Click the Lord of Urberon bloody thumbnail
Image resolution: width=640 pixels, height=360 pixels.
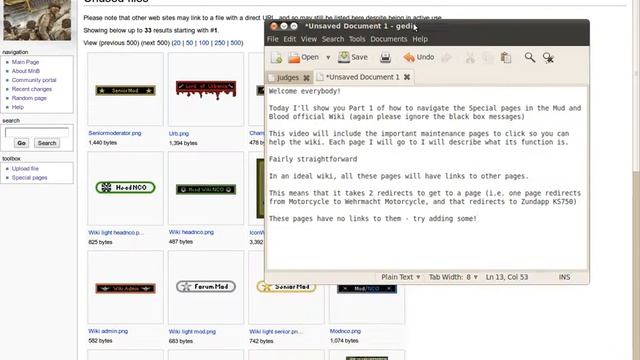(x=206, y=90)
